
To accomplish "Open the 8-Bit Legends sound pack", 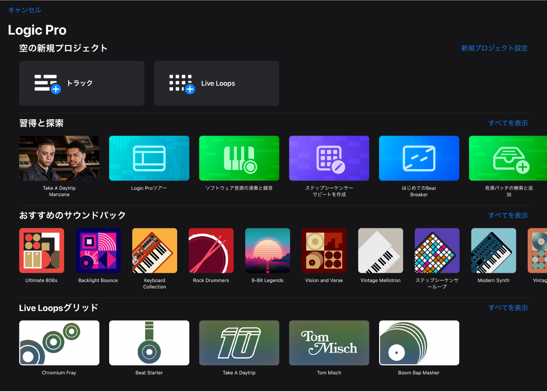I will 267,251.
